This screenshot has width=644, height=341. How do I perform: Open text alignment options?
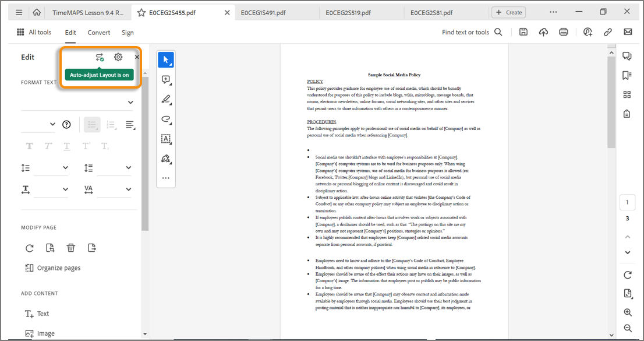(x=130, y=125)
